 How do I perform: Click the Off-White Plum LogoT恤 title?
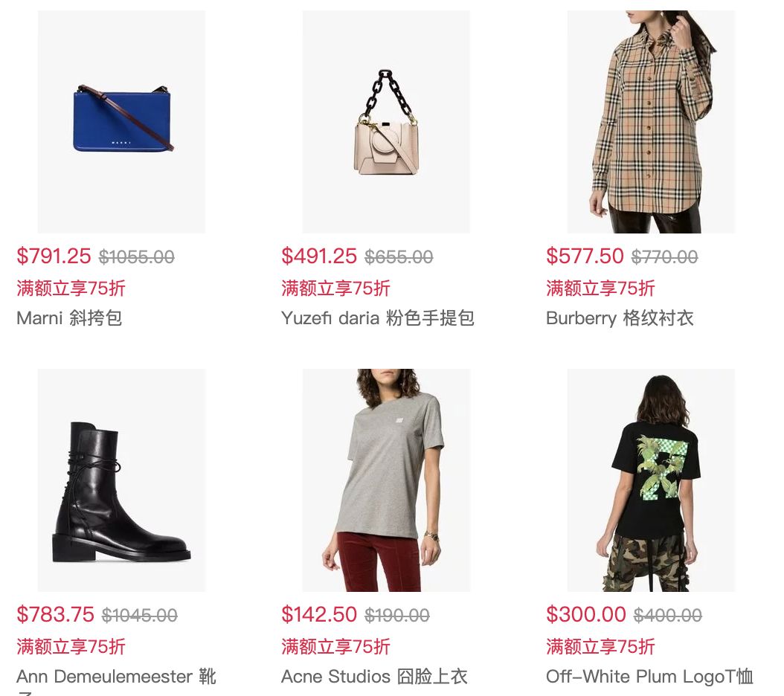click(x=649, y=677)
